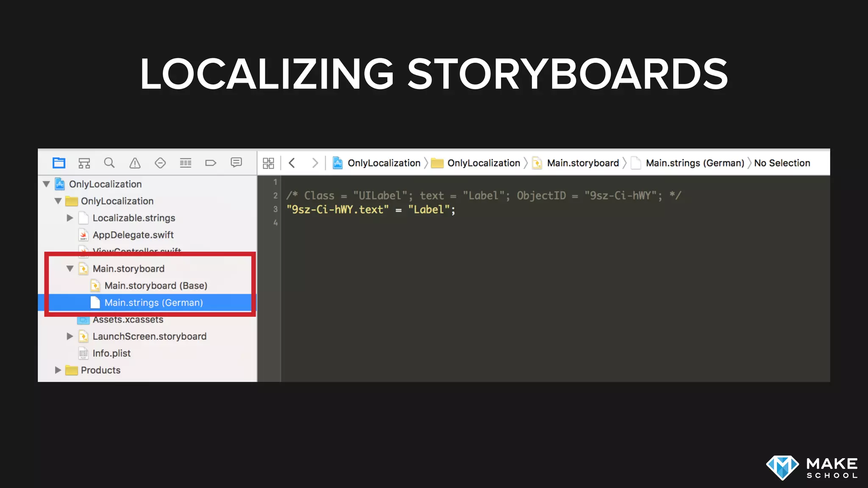Click the "9sz-Ci-hWY.text" key string
This screenshot has height=488, width=868.
[337, 210]
